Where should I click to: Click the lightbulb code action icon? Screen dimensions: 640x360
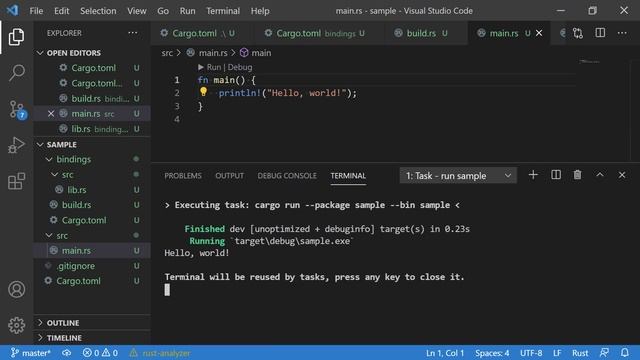click(x=203, y=92)
